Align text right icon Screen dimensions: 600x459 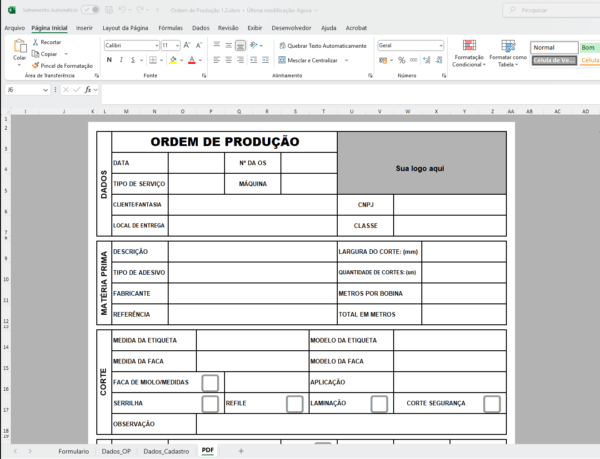tap(240, 60)
